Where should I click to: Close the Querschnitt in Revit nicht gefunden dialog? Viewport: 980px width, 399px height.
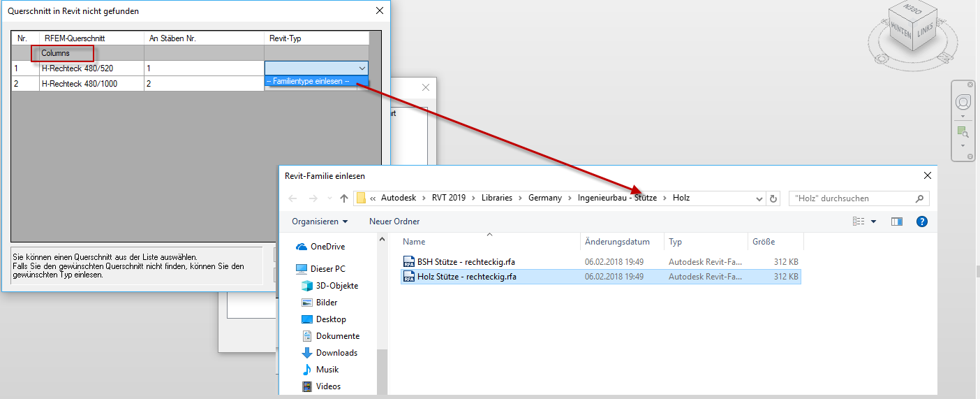coord(380,10)
